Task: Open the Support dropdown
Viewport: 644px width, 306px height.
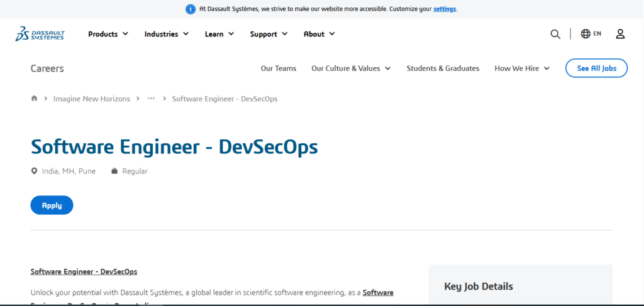Action: point(269,34)
